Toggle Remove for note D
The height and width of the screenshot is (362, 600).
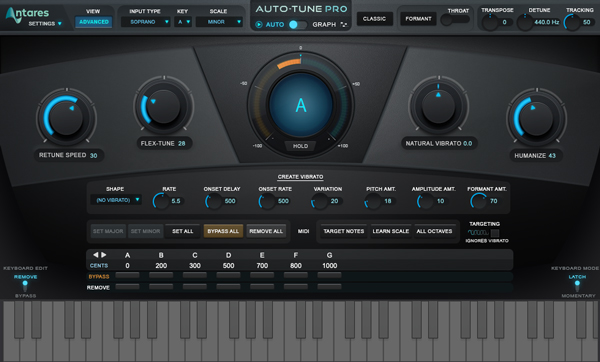click(228, 286)
